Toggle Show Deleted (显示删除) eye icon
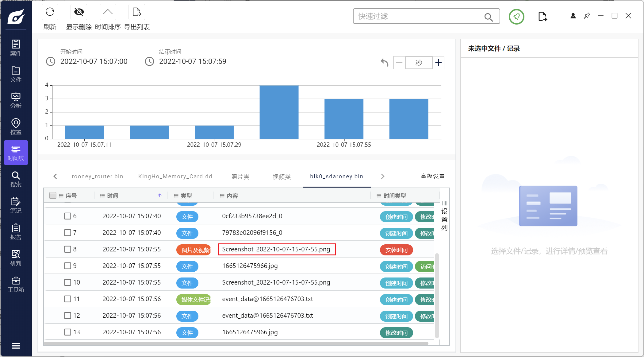The image size is (644, 357). [79, 12]
